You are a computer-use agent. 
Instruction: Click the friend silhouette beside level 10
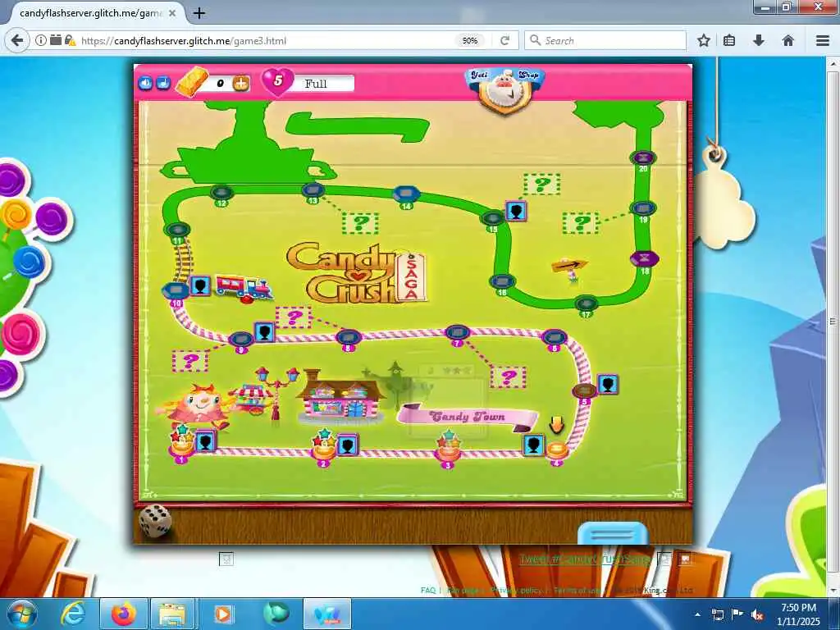pyautogui.click(x=200, y=285)
